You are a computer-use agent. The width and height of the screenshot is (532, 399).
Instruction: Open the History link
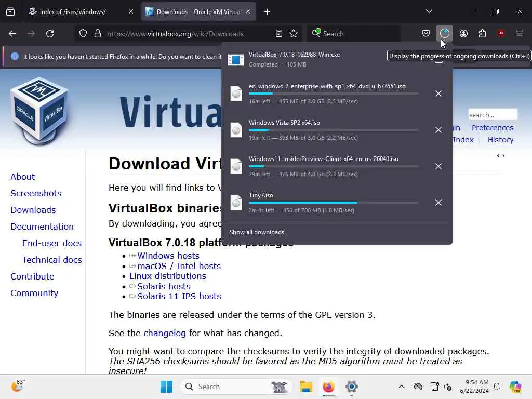pos(500,140)
